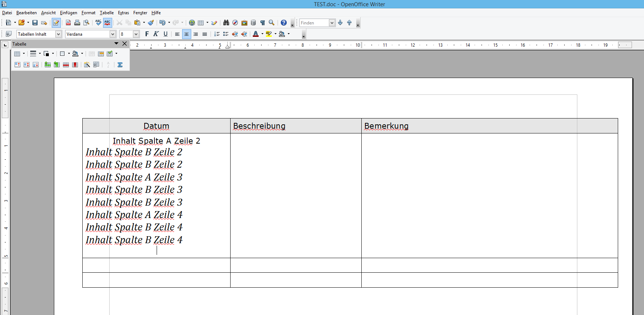Toggle automatic spellcheck ABC button
The height and width of the screenshot is (315, 644).
coord(107,23)
